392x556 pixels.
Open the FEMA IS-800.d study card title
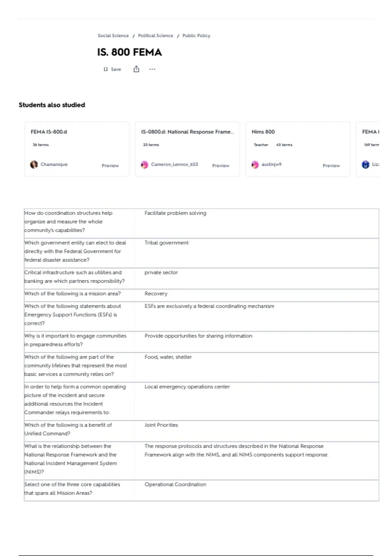49,132
